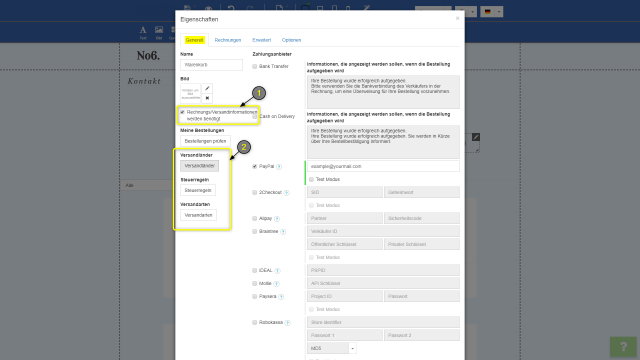Open the Robokassa help info icon
This screenshot has height=360, width=640.
click(287, 323)
